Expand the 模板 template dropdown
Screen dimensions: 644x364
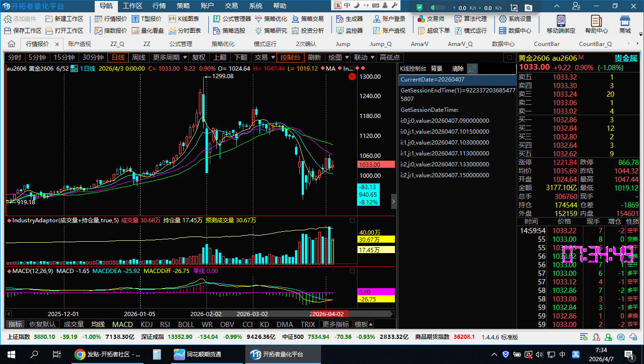coord(364,324)
